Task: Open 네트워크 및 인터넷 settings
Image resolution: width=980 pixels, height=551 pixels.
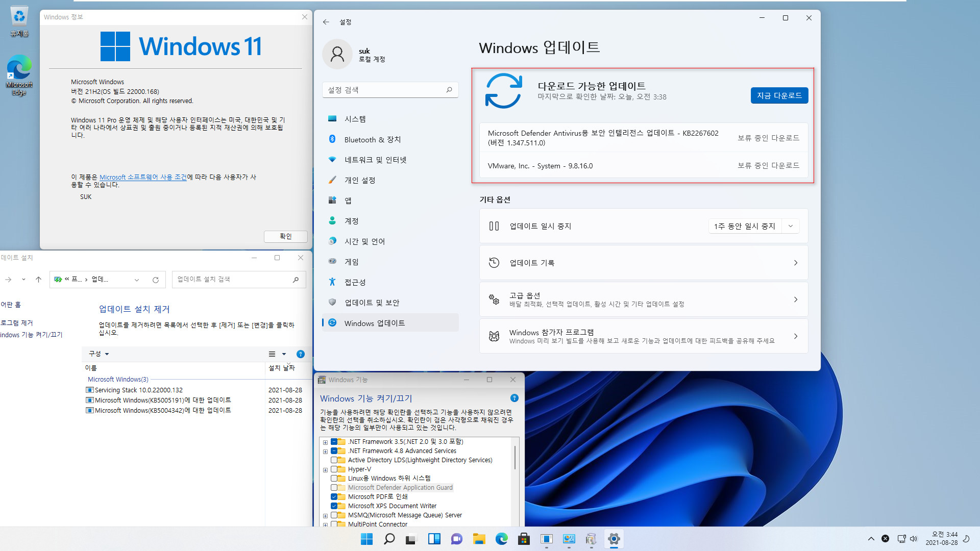Action: 390,160
